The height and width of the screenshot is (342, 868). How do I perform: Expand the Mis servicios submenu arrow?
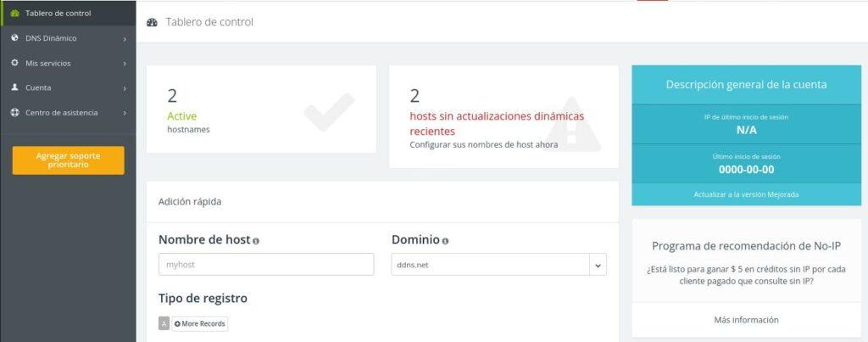[125, 63]
